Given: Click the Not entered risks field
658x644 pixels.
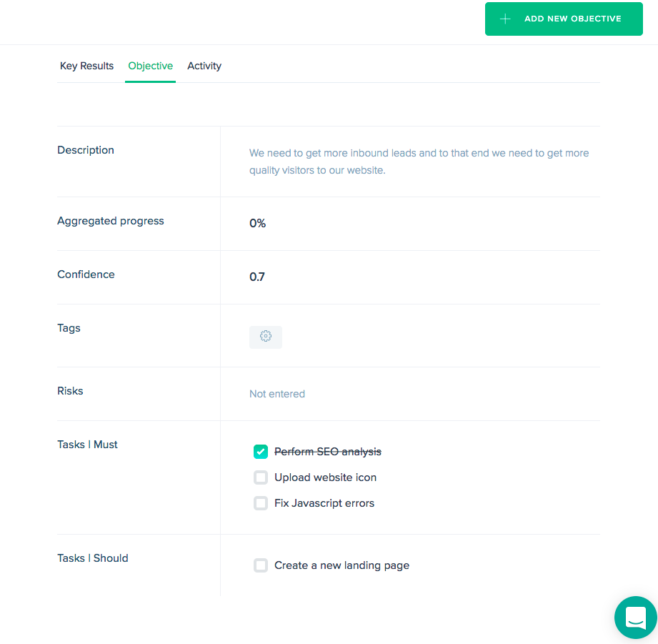Looking at the screenshot, I should coord(277,394).
